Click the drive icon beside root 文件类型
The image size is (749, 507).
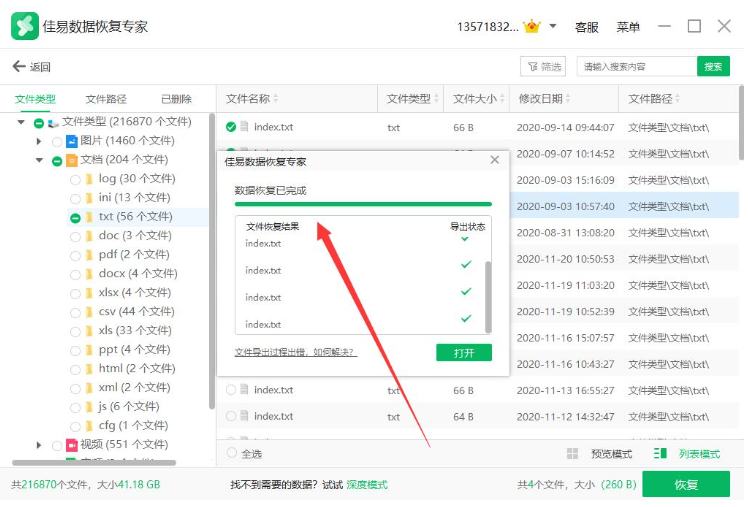tap(53, 123)
